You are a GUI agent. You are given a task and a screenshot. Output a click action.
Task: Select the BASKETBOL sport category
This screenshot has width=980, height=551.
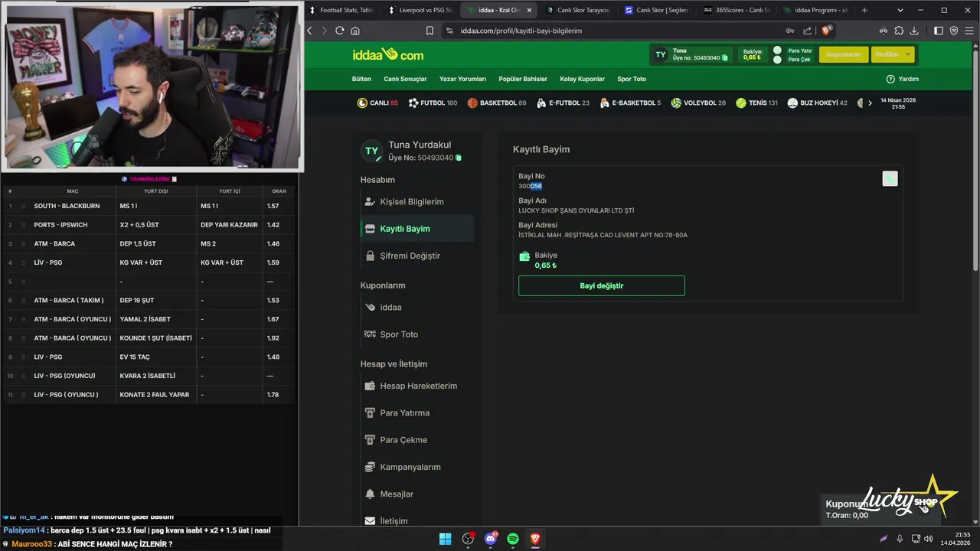tap(497, 103)
